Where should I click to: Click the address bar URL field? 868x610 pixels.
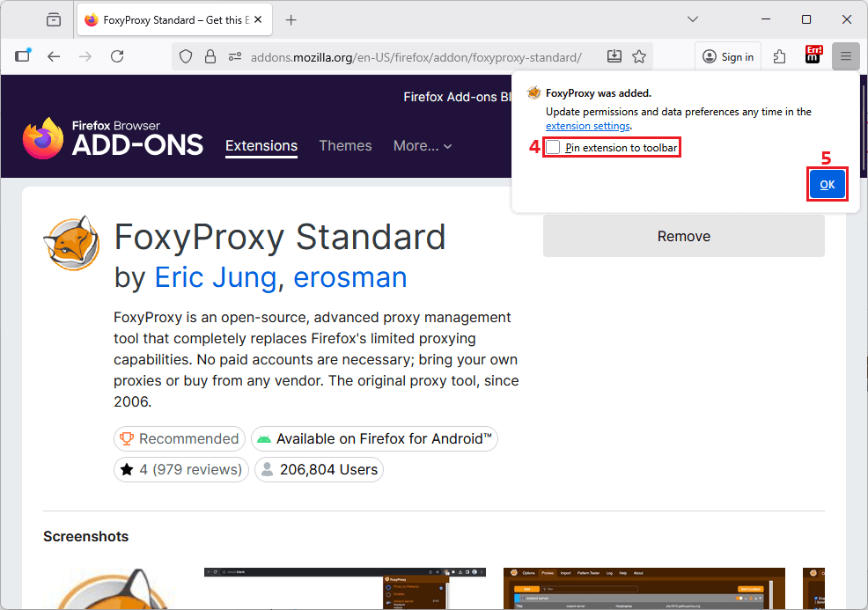point(416,57)
